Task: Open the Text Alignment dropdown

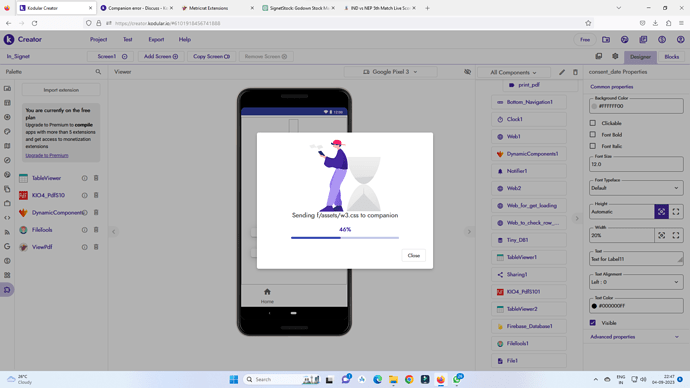Action: 636,282
